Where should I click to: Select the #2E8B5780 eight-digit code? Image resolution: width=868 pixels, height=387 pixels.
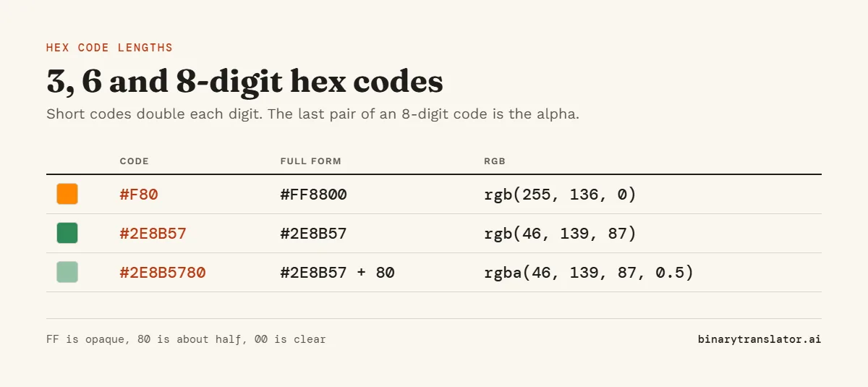tap(163, 273)
